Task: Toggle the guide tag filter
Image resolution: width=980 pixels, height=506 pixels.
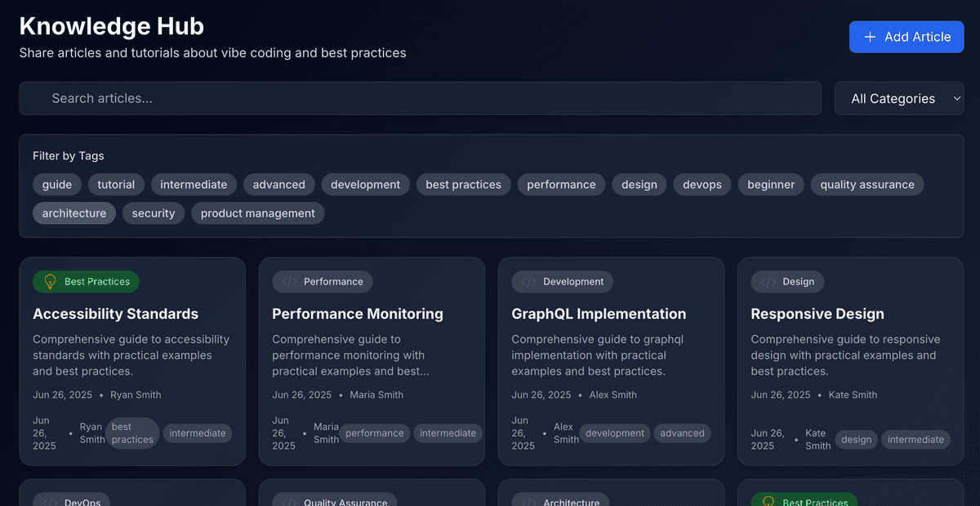Action: (57, 185)
